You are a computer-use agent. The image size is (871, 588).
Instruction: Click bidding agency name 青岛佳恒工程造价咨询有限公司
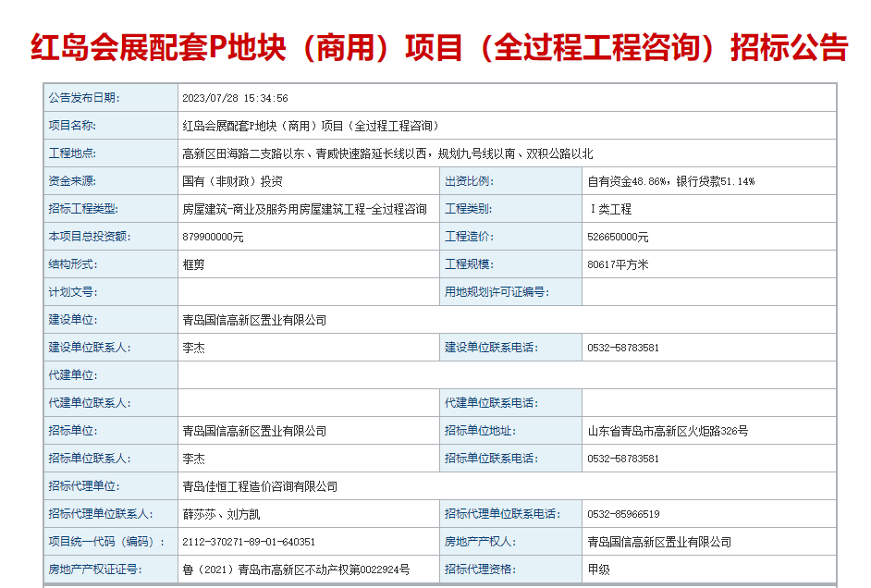point(260,486)
